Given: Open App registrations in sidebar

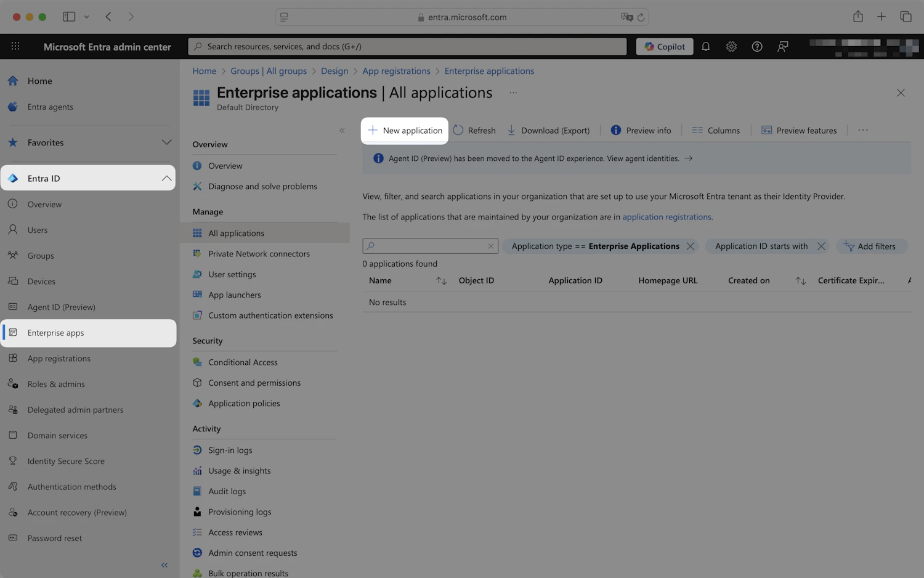Looking at the screenshot, I should pyautogui.click(x=59, y=359).
